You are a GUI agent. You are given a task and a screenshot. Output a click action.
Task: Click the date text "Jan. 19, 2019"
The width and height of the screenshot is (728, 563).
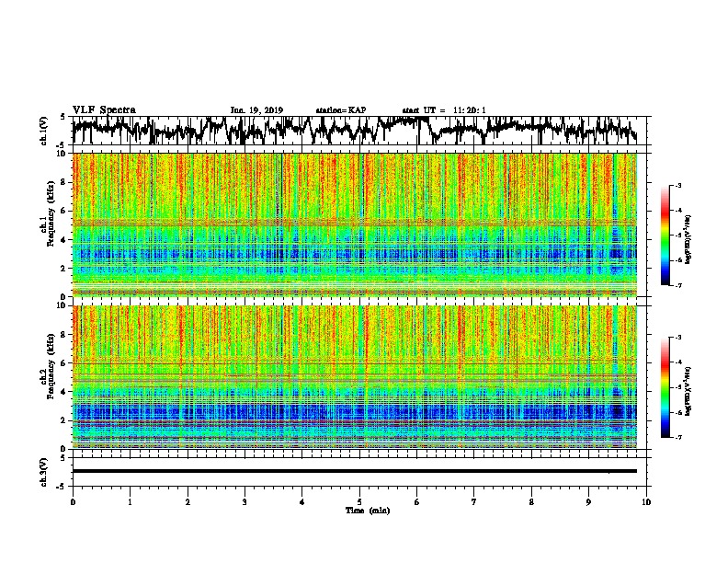click(x=256, y=110)
